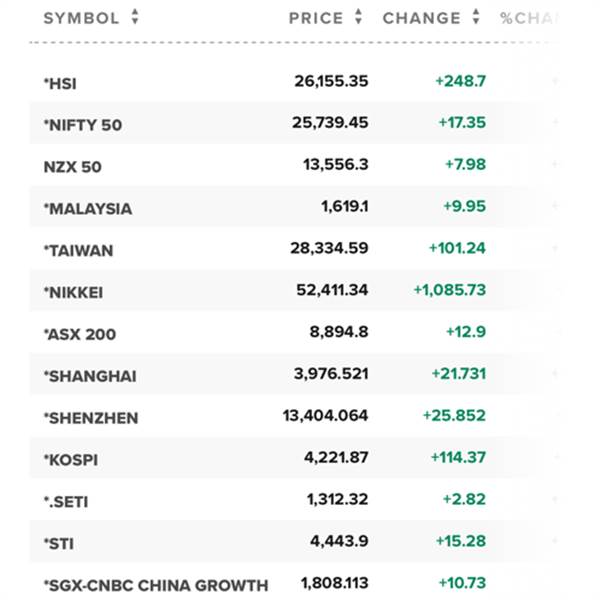Open the *ASX 200 index quote

pyautogui.click(x=80, y=335)
